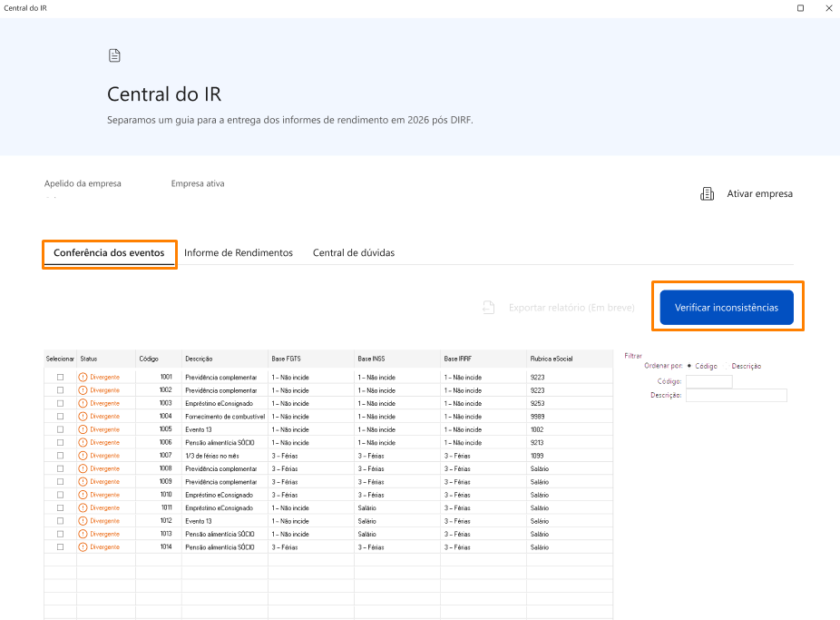Check the Selecionar box for code 1009
This screenshot has width=840, height=620.
click(60, 482)
